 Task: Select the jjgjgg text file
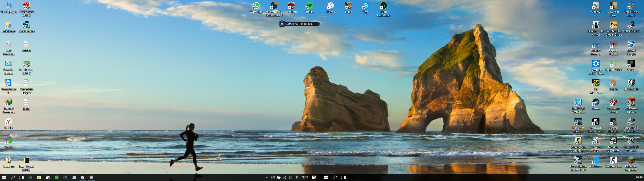click(26, 104)
